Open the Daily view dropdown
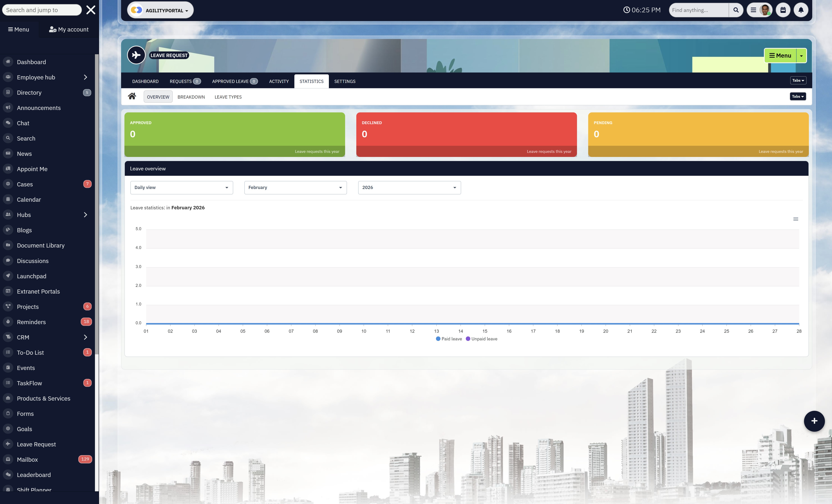832x504 pixels. point(181,187)
